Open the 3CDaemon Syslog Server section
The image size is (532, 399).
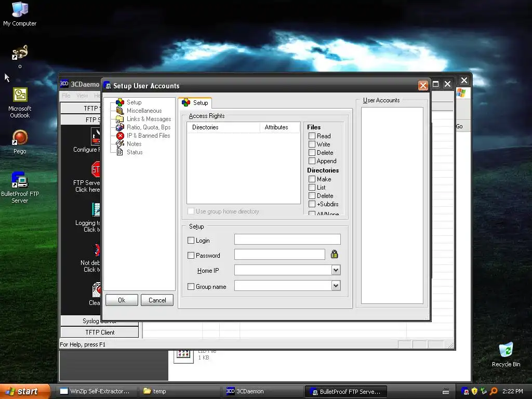point(99,321)
